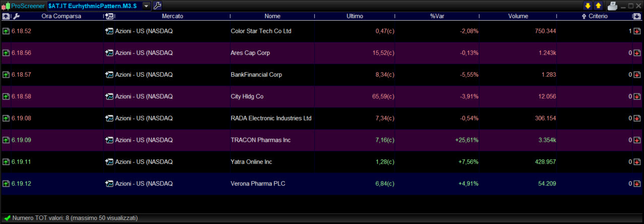644x224 pixels.
Task: Click red down-arrow icon for BankFinancial Corp
Action: (x=637, y=75)
